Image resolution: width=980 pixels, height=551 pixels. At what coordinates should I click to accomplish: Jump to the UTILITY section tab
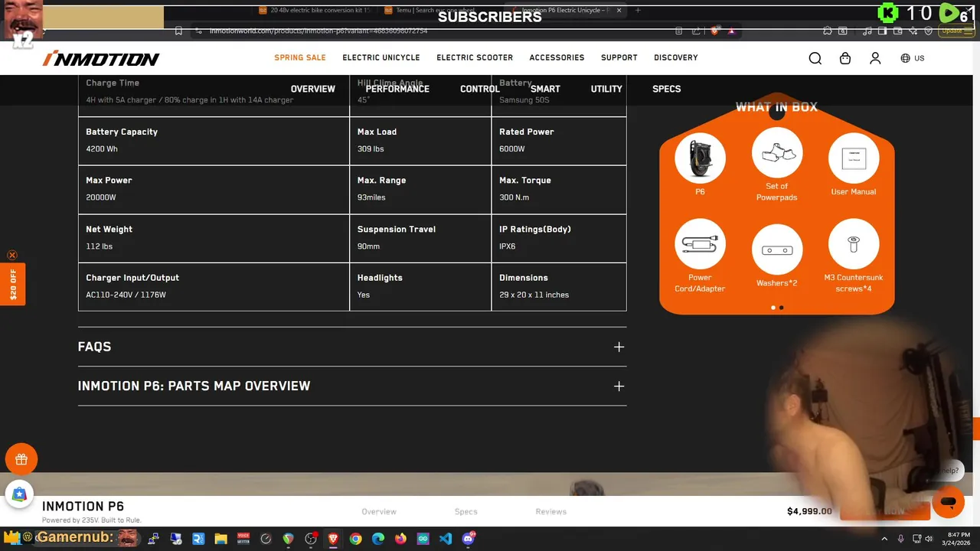tap(606, 89)
